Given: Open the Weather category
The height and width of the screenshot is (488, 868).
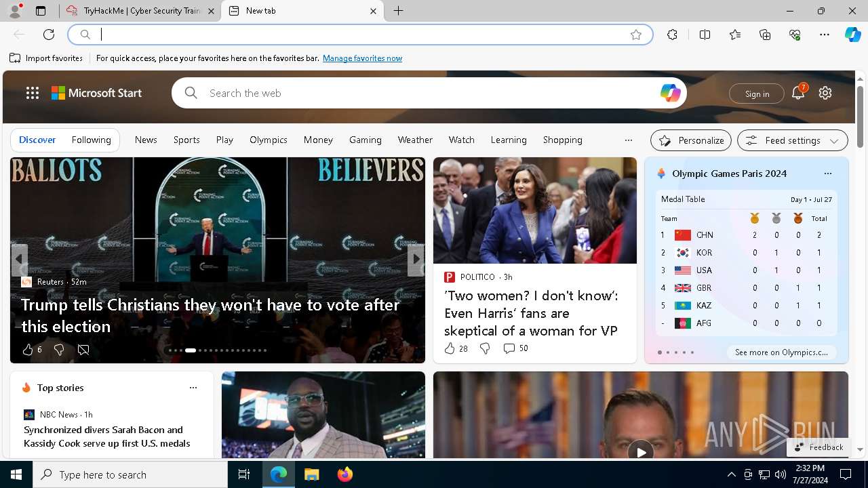Looking at the screenshot, I should pos(415,140).
